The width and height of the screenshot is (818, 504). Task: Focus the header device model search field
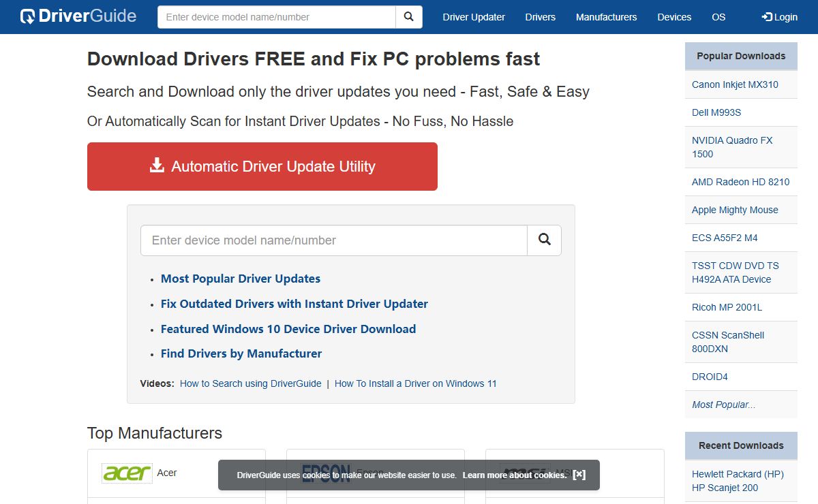click(x=277, y=17)
